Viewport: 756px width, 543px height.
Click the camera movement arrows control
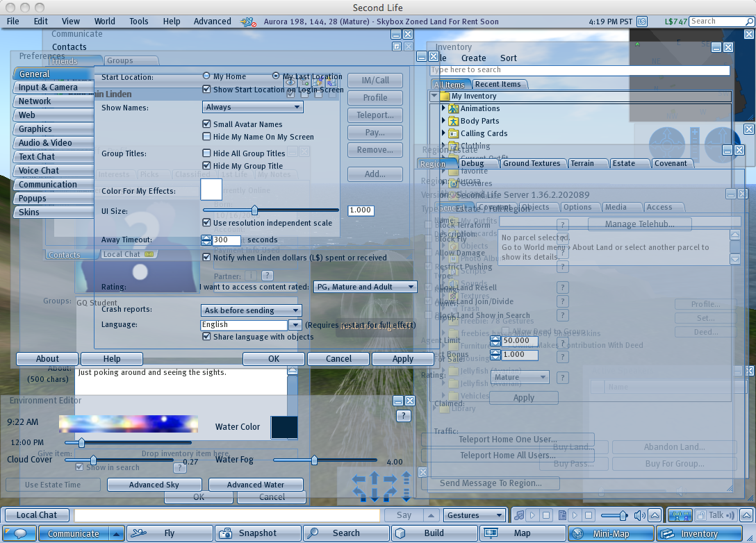coord(374,487)
